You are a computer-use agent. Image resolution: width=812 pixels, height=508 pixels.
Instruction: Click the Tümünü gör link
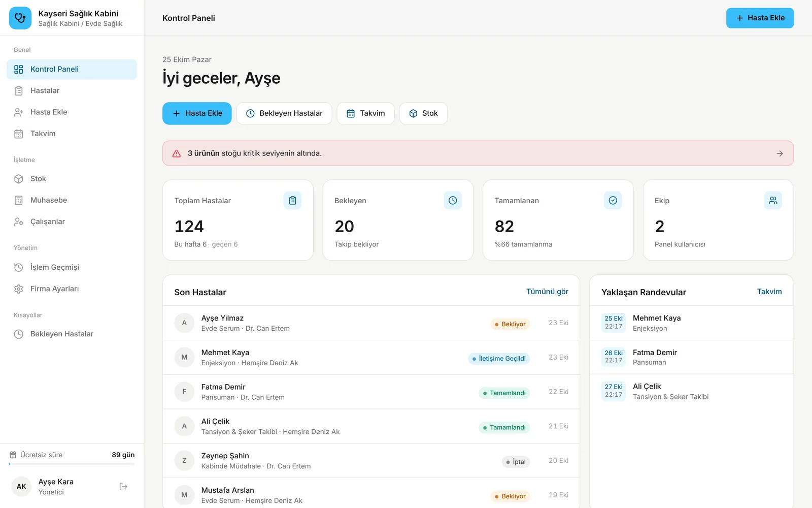(547, 292)
